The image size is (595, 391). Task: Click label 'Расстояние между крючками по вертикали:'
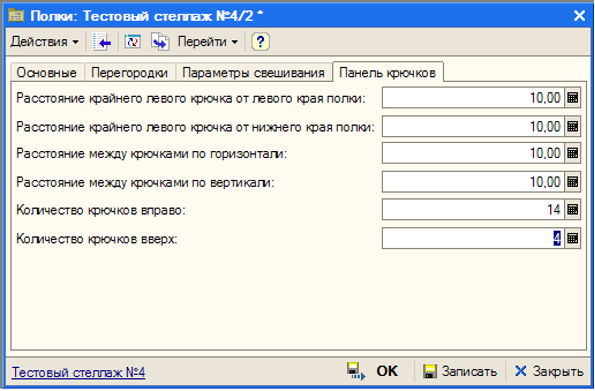(145, 183)
